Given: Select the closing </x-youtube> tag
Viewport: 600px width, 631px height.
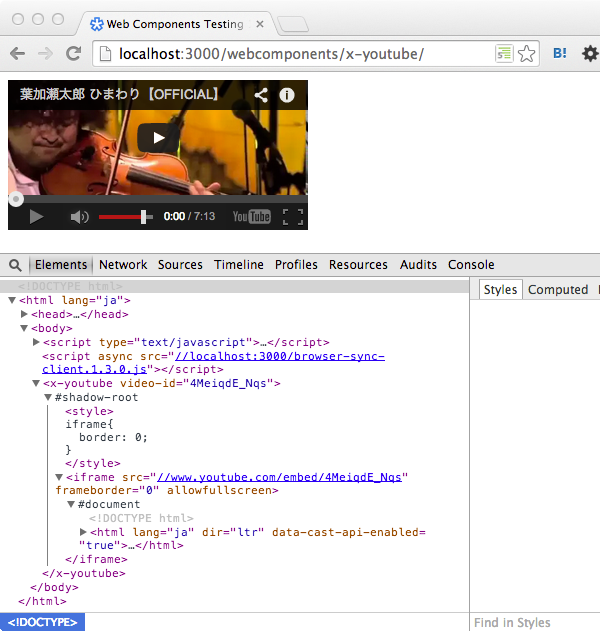Looking at the screenshot, I should [x=84, y=573].
